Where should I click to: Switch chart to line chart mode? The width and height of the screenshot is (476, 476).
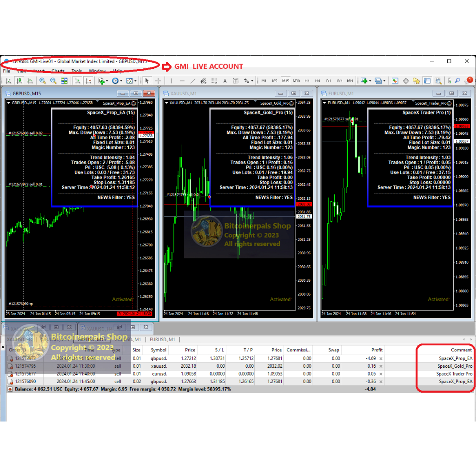coord(30,81)
